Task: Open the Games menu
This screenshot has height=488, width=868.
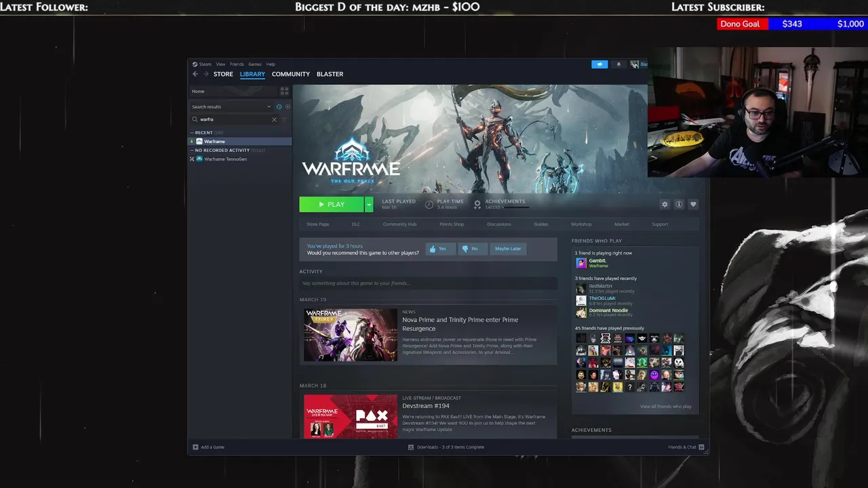Action: click(x=255, y=64)
